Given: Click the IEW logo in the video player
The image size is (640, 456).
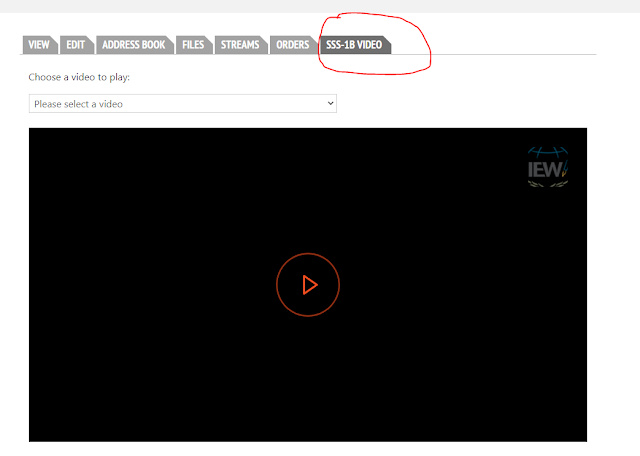Looking at the screenshot, I should (x=548, y=167).
